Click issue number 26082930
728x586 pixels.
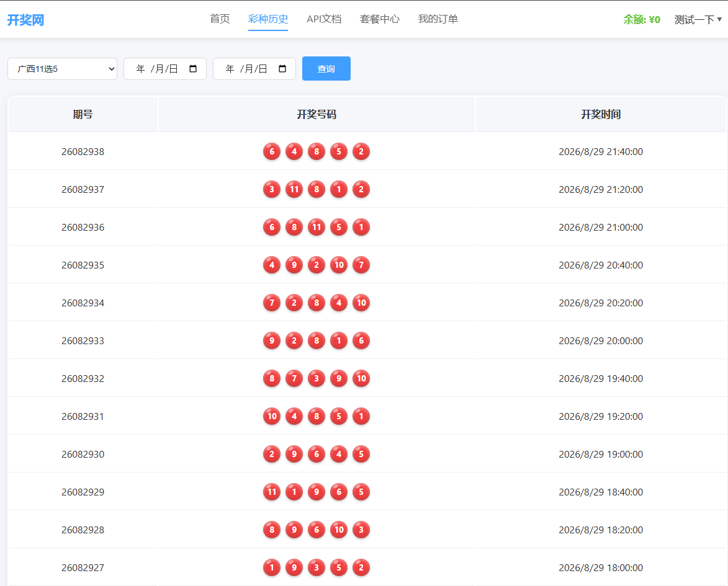tap(83, 455)
